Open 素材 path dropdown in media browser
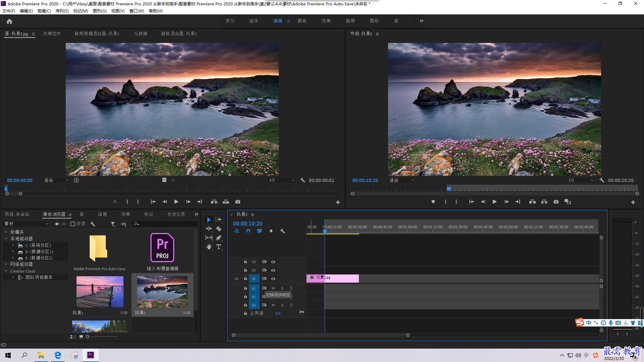The width and height of the screenshot is (644, 362). click(26, 224)
